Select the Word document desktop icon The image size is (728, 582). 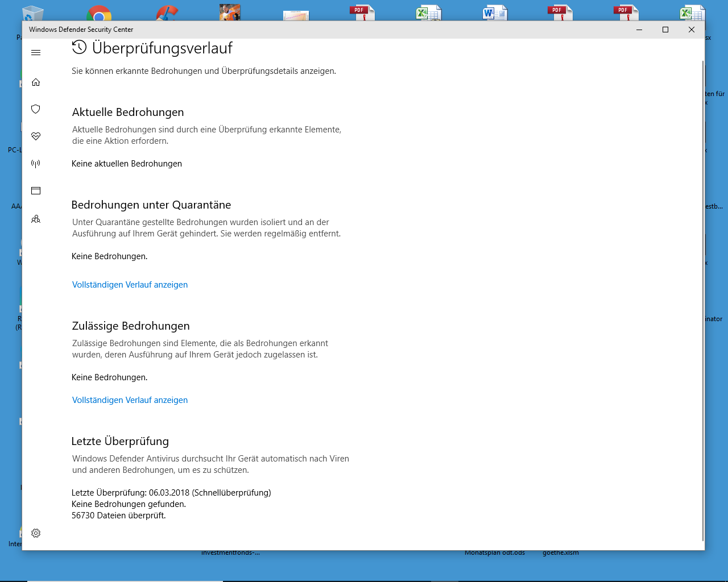tap(495, 14)
